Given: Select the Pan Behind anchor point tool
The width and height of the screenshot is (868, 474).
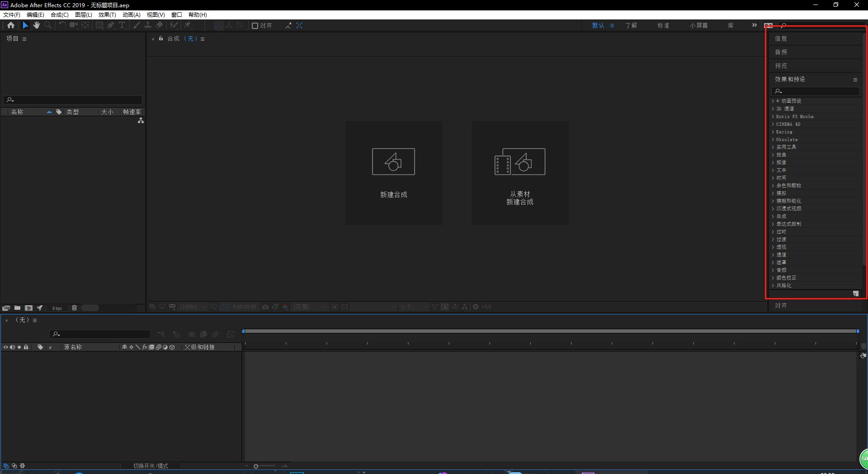Looking at the screenshot, I should pyautogui.click(x=85, y=25).
